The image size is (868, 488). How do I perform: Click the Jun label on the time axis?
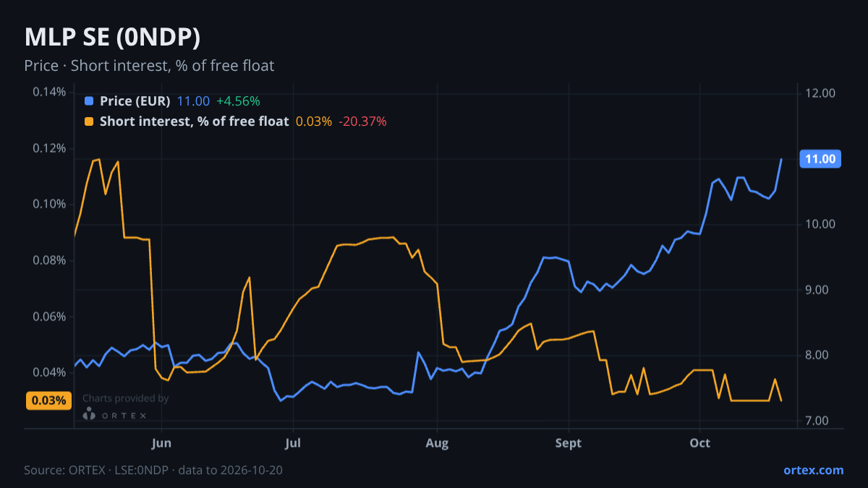[x=162, y=442]
